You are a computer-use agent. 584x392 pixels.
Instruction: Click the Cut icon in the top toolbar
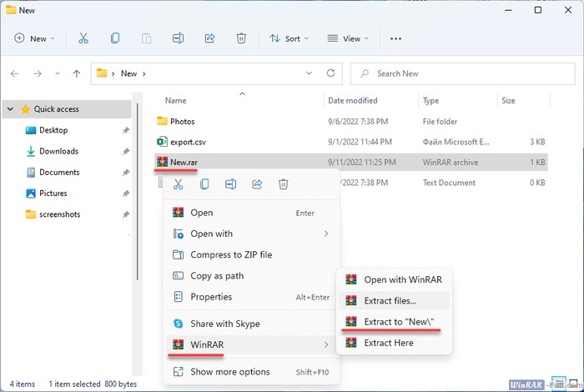83,38
